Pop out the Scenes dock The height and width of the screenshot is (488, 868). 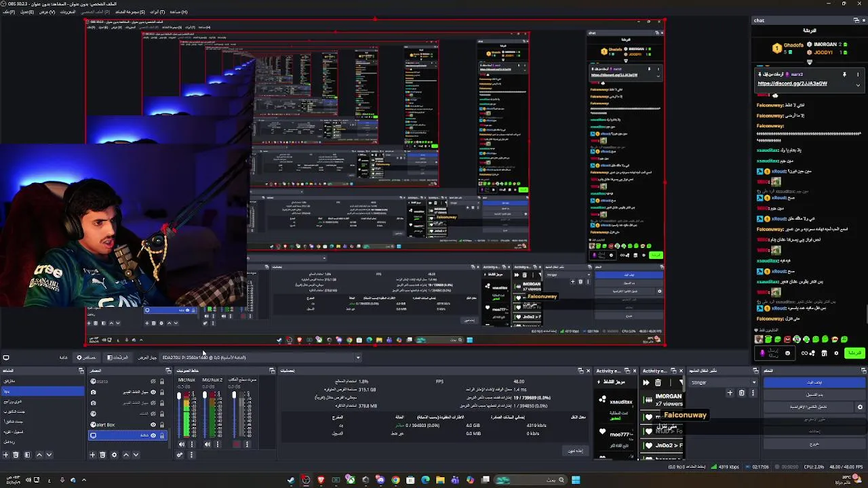click(81, 371)
